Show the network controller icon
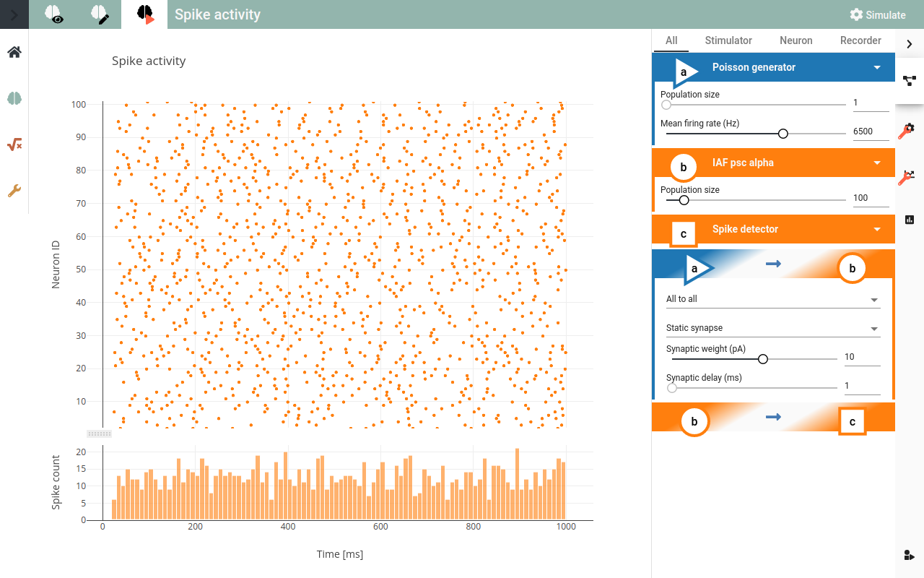The image size is (924, 578). pos(910,81)
